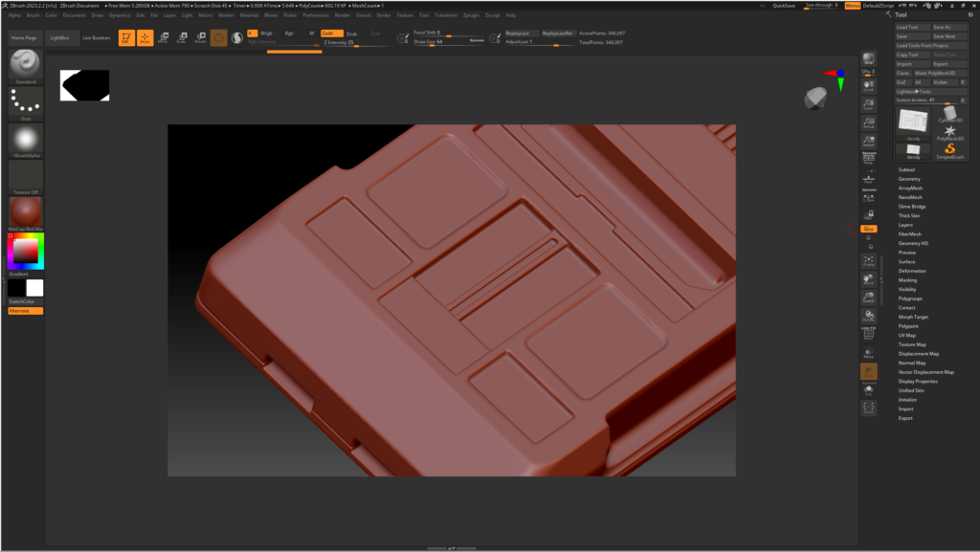The image size is (980, 552).
Task: Click the SimpleBrush icon in the Tool palette
Action: 949,149
